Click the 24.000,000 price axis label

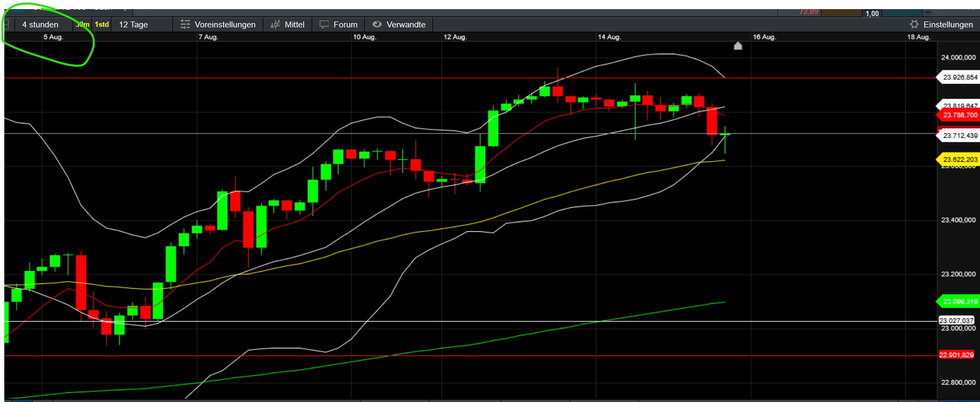[x=959, y=57]
